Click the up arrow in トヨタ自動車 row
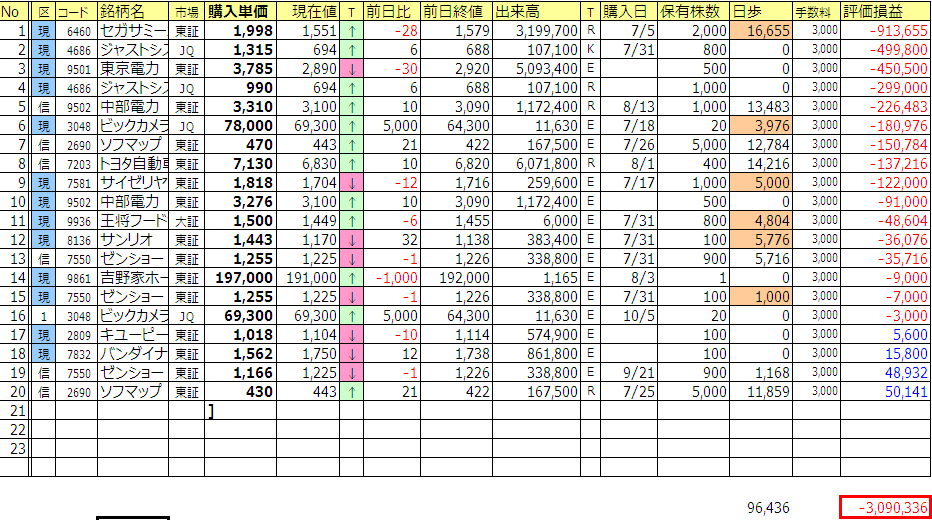This screenshot has width=932, height=520. 352,164
